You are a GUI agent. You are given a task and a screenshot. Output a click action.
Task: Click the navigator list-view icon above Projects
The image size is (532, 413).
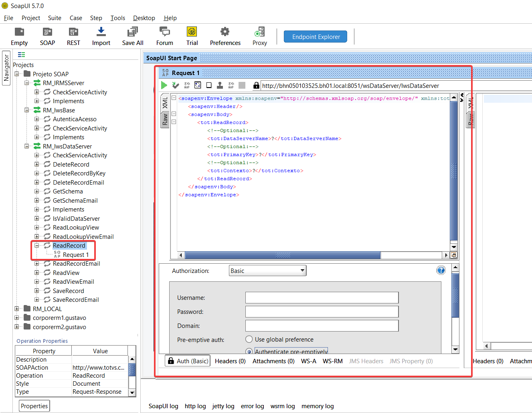(21, 55)
